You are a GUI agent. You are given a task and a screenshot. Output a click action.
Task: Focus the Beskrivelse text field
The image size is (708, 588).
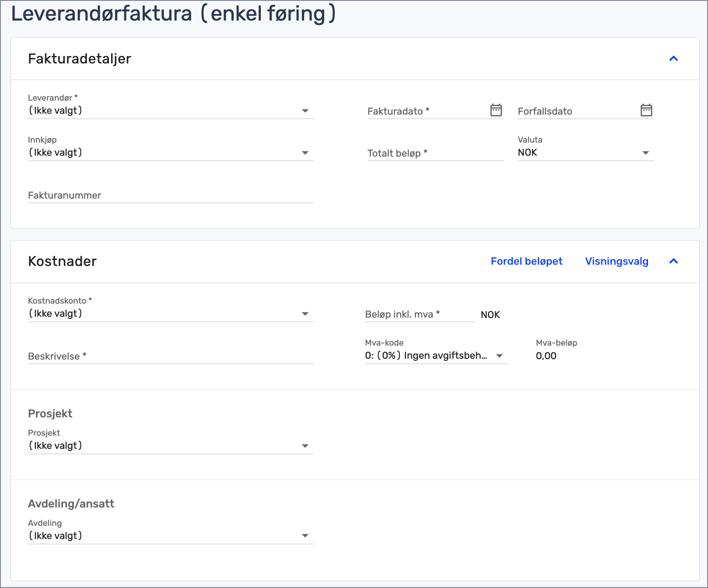coord(171,356)
